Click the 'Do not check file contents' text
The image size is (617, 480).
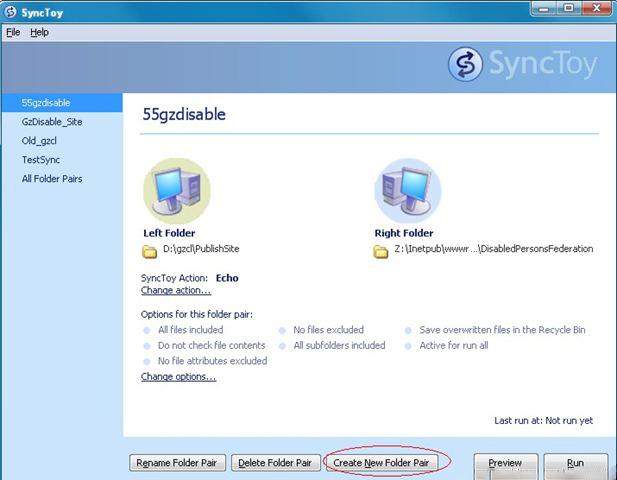coord(212,345)
